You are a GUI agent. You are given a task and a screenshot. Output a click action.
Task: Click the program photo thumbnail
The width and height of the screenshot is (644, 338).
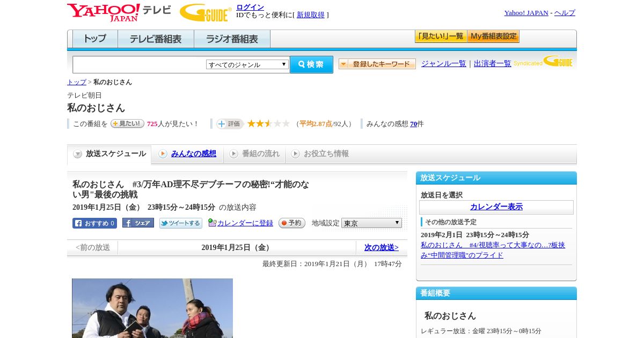tap(152, 308)
